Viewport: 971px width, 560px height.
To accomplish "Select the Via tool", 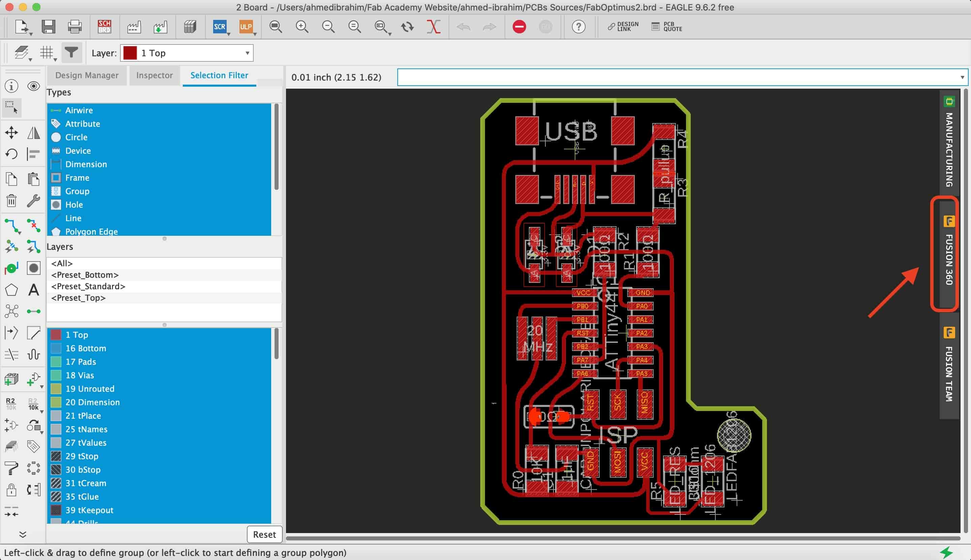I will click(11, 268).
